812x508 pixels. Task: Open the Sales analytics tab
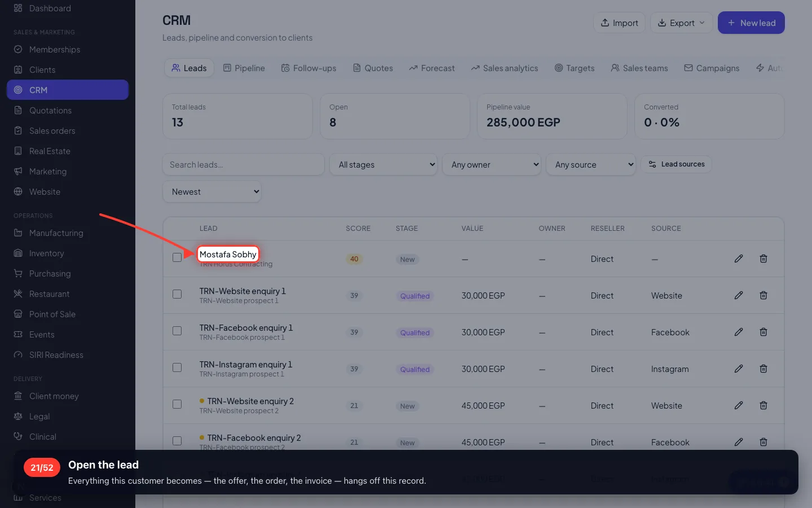(x=505, y=68)
